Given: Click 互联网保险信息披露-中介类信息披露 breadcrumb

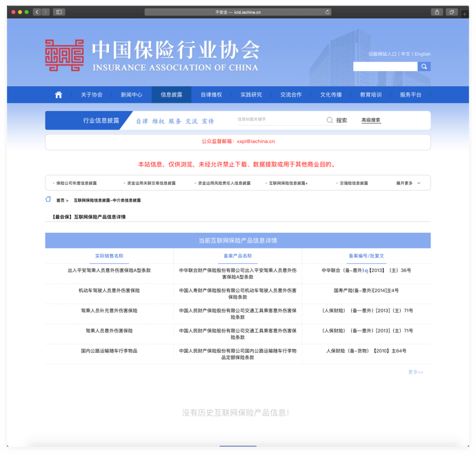Looking at the screenshot, I should point(107,200).
